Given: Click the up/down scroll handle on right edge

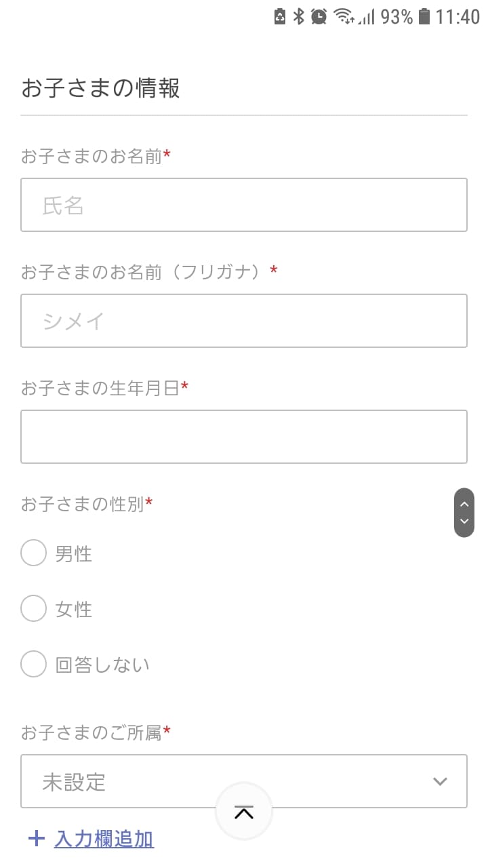Looking at the screenshot, I should (x=464, y=513).
